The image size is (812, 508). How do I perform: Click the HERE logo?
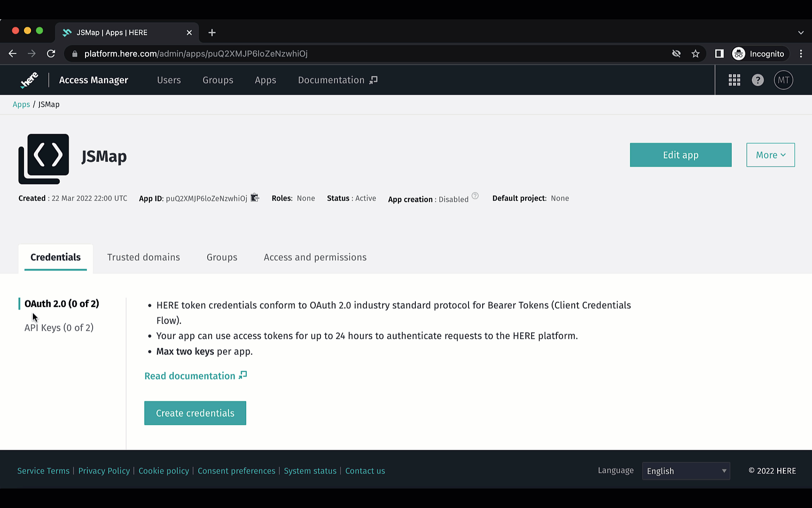click(29, 80)
